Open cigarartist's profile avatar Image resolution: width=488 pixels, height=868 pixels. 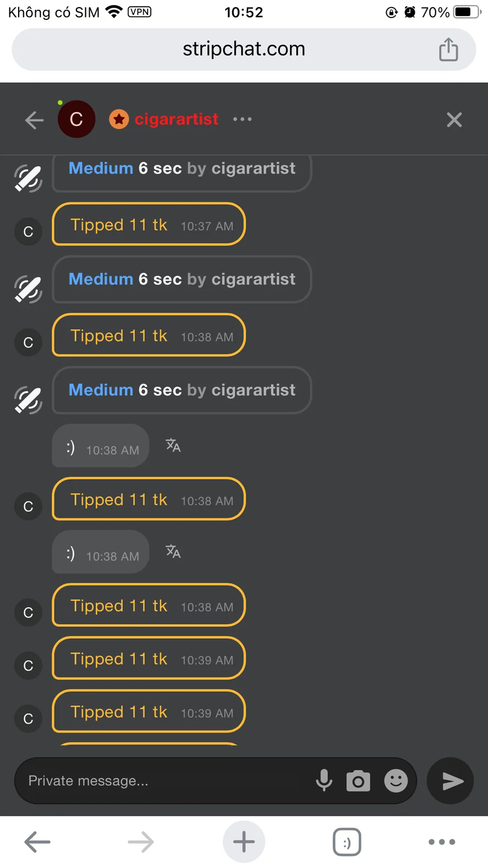(77, 119)
